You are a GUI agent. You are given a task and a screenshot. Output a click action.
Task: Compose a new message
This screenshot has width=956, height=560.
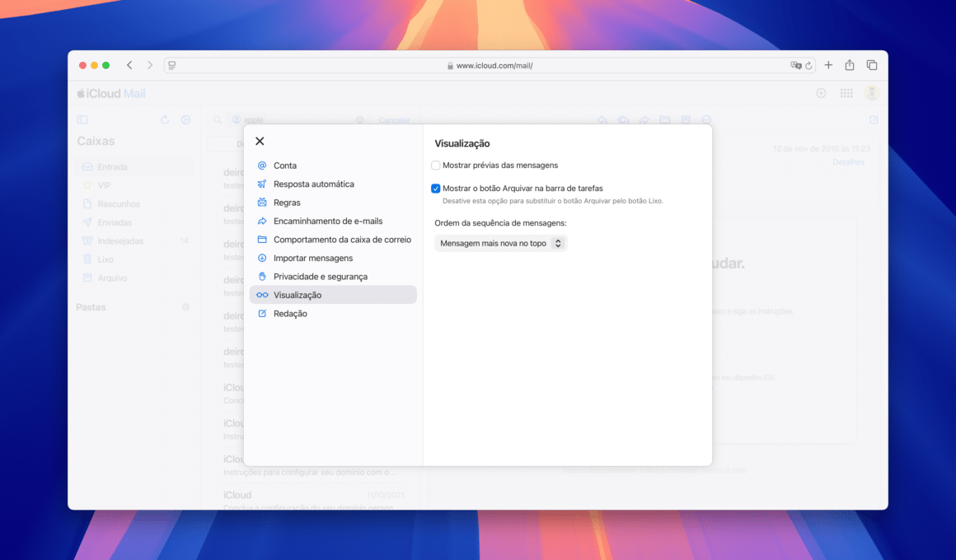pos(874,120)
